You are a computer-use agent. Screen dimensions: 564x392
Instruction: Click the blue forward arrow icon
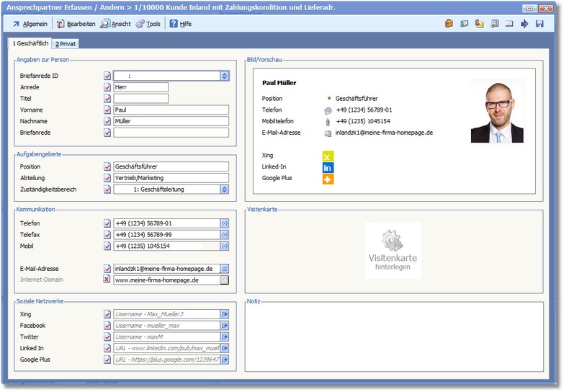(x=524, y=24)
